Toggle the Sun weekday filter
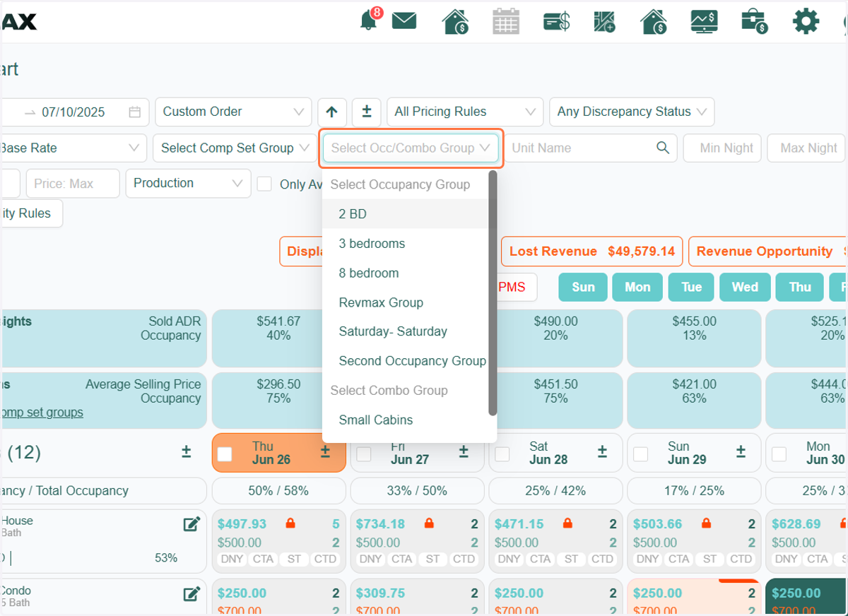848x616 pixels. (583, 287)
